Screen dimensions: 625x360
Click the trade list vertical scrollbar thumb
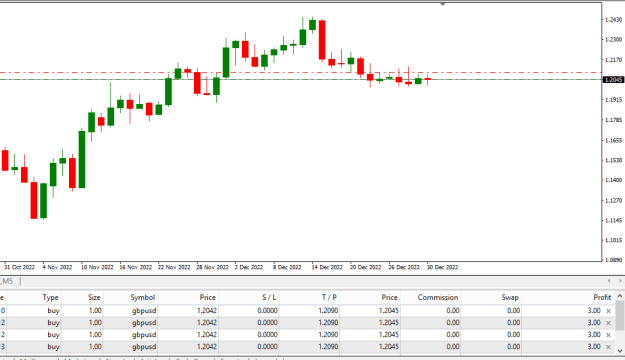pyautogui.click(x=620, y=316)
